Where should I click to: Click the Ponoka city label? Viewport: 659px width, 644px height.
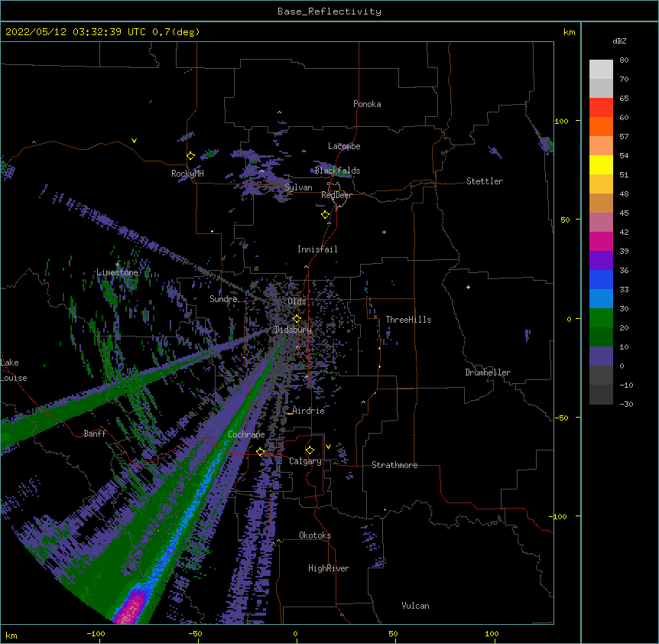[367, 104]
